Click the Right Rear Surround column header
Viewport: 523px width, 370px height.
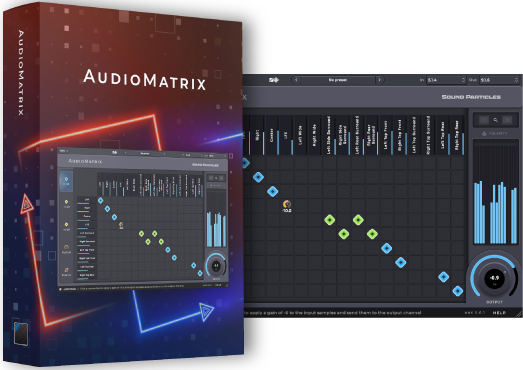point(372,135)
